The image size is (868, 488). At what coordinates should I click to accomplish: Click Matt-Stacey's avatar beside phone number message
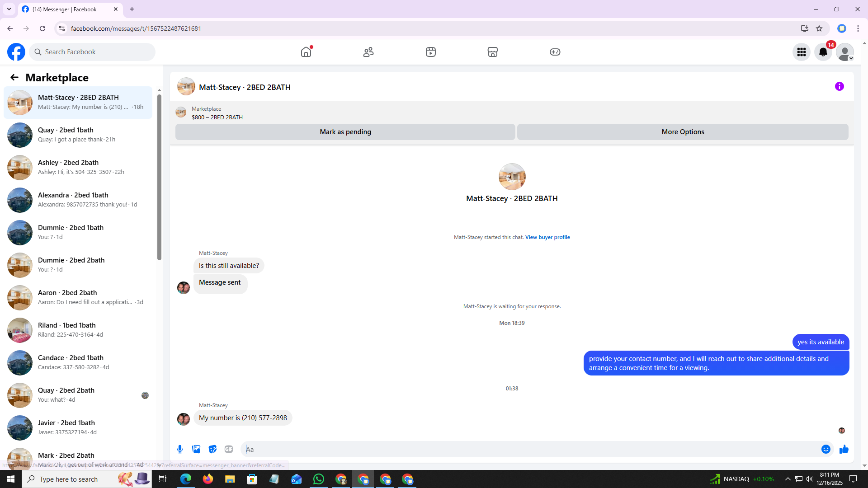184,419
